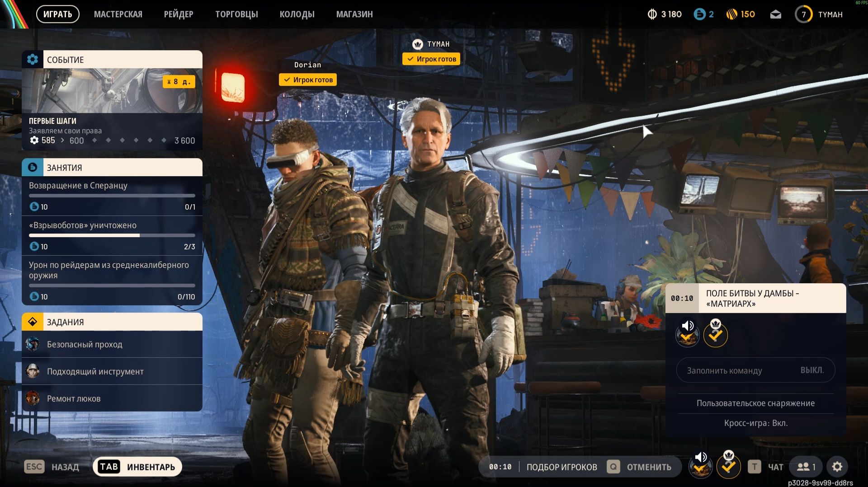Toggle the Заполнить команду switch

tap(755, 370)
